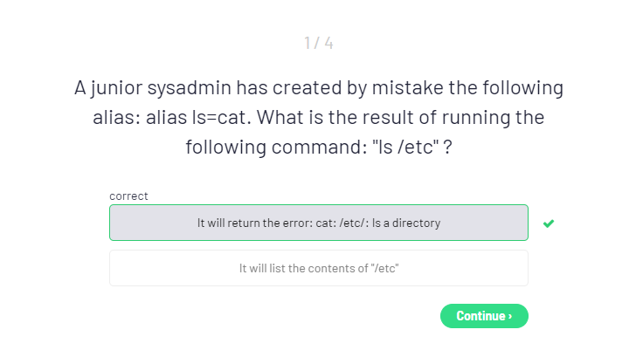Click the 'correct' label above the answers
The height and width of the screenshot is (364, 636).
coord(128,196)
